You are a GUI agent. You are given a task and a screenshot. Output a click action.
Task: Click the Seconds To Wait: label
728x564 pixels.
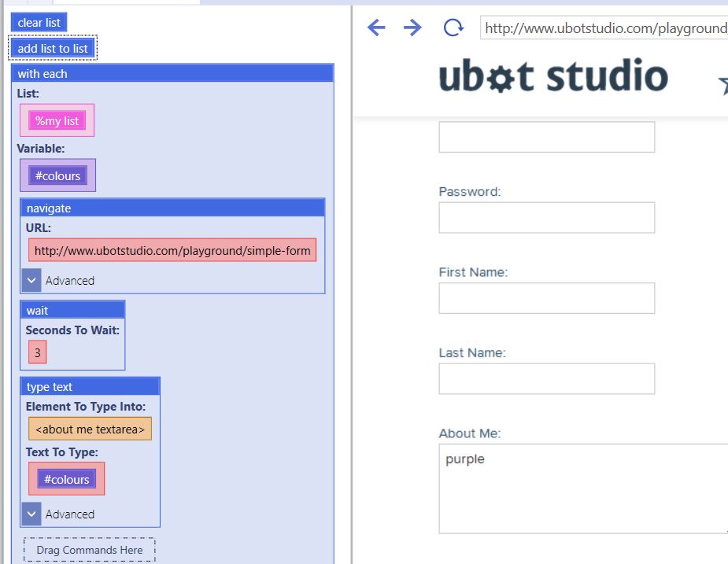pos(72,330)
